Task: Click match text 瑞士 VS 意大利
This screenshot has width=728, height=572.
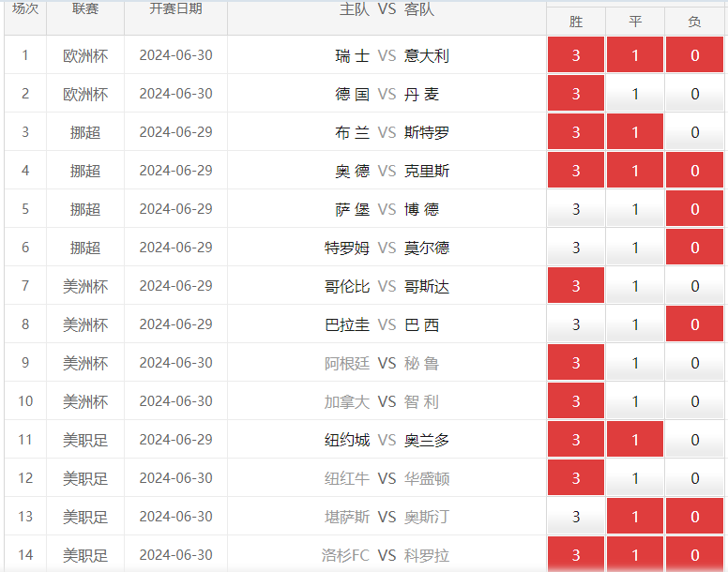Action: point(392,55)
